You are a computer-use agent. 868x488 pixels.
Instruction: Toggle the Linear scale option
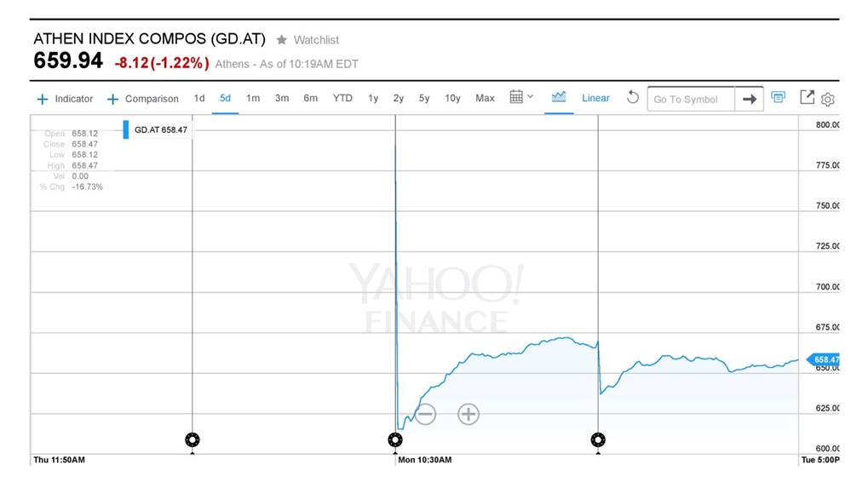(595, 98)
